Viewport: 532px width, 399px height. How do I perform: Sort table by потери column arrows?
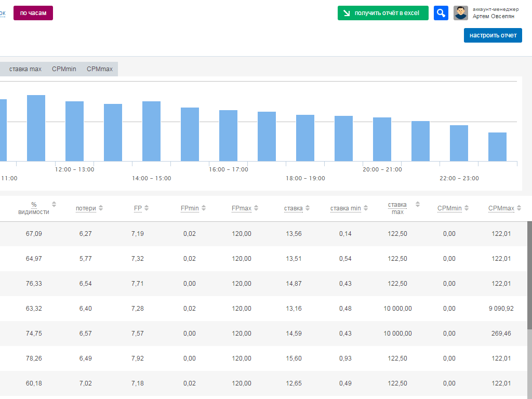[101, 208]
